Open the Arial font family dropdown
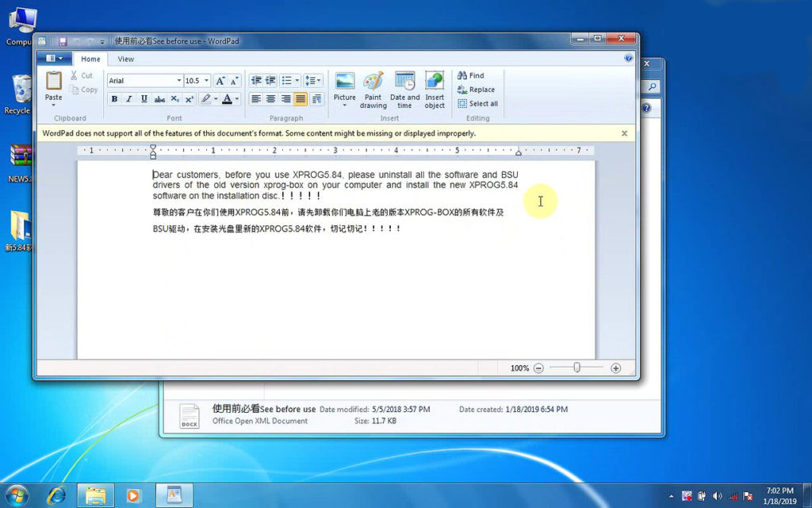Screen dimensions: 812x508 coord(179,81)
